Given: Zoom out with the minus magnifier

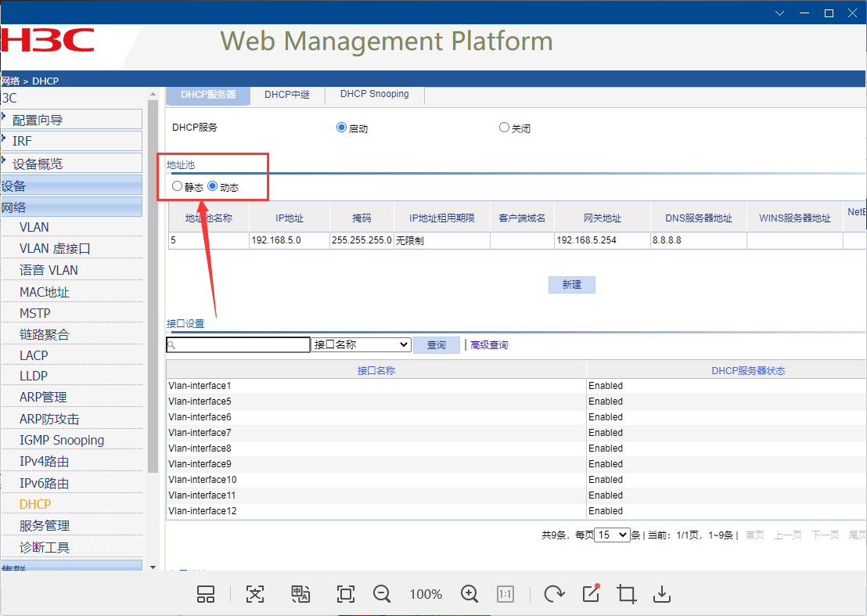Looking at the screenshot, I should [x=382, y=594].
